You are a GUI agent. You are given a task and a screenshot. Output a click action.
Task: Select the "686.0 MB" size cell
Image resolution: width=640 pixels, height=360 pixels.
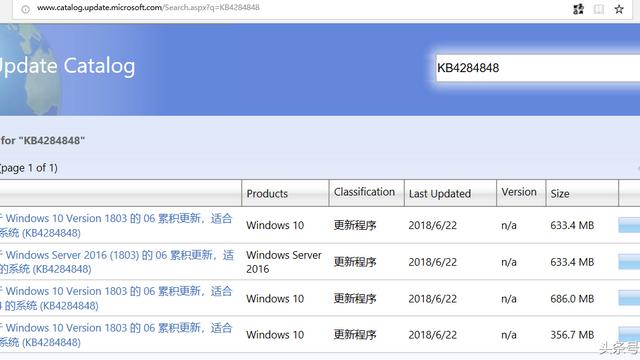572,298
